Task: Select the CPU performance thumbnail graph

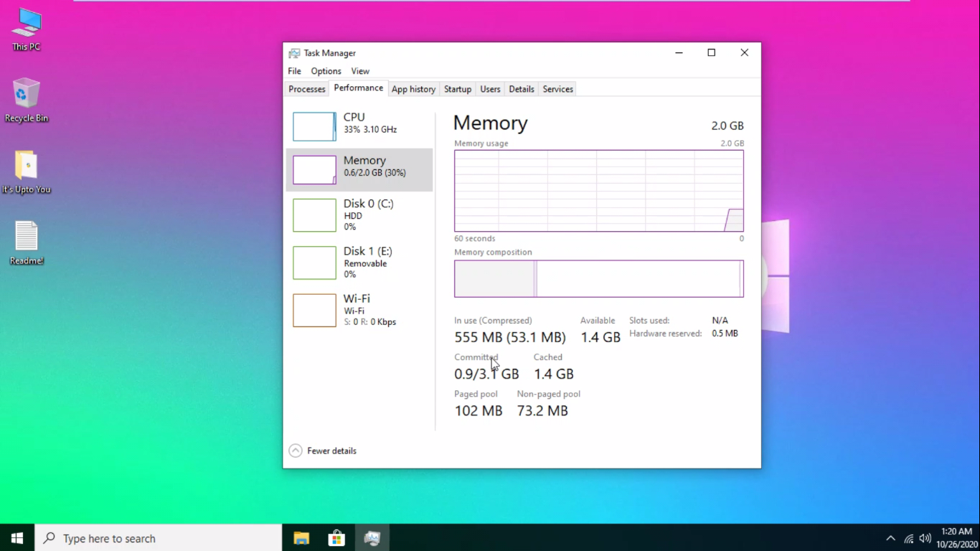Action: point(314,127)
